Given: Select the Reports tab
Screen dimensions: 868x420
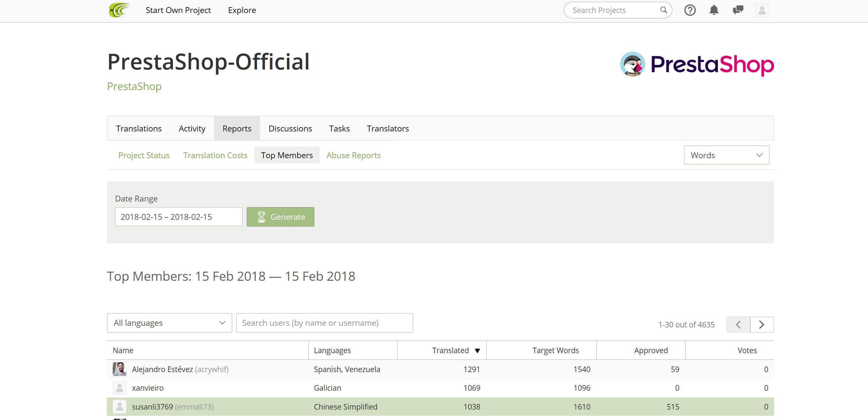Looking at the screenshot, I should point(237,128).
